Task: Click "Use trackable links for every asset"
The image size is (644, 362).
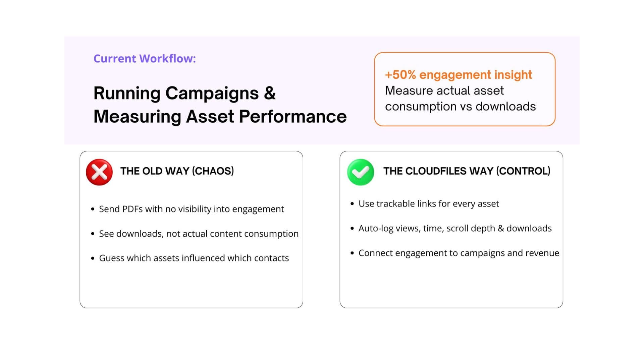Action: 429,204
